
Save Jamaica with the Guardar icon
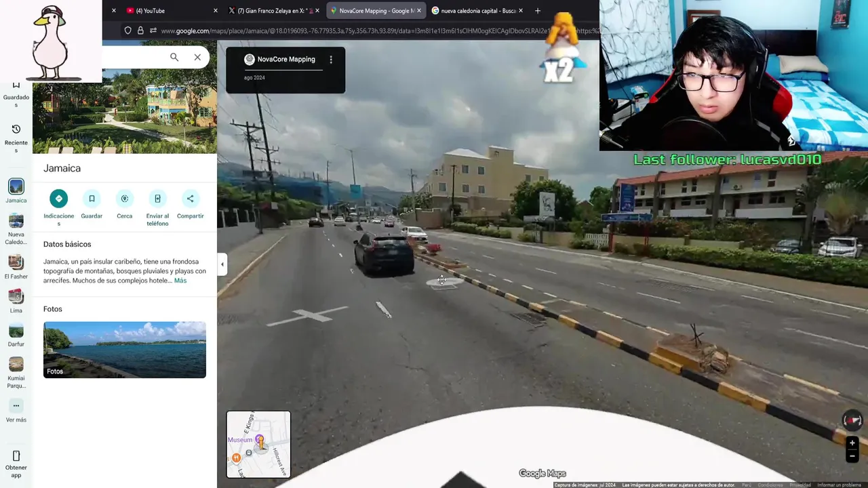pos(92,199)
